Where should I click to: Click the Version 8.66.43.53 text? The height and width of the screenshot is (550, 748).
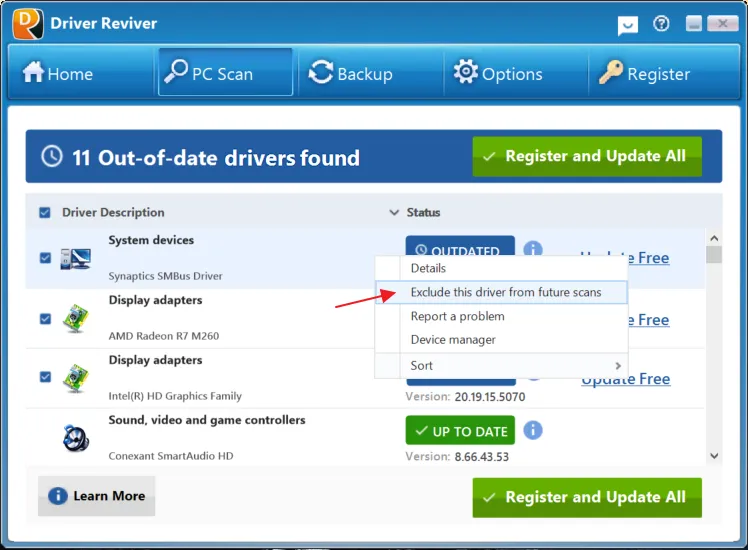click(x=457, y=457)
